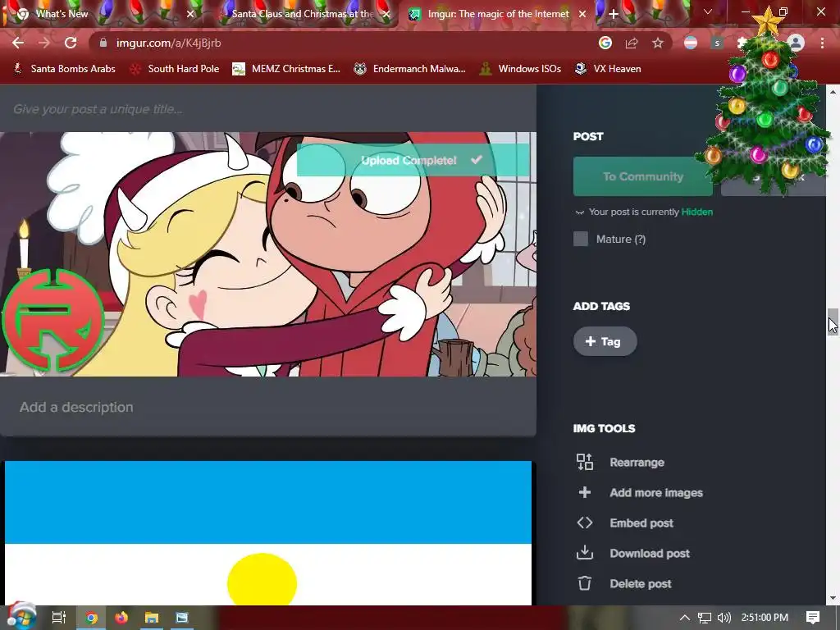Click the Rearrange grid icon

tap(584, 462)
